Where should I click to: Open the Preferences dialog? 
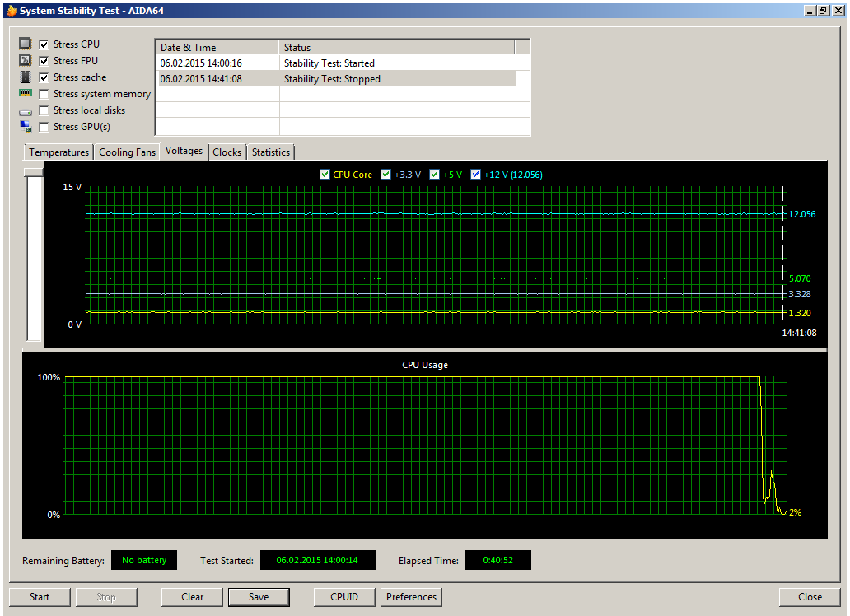[410, 597]
